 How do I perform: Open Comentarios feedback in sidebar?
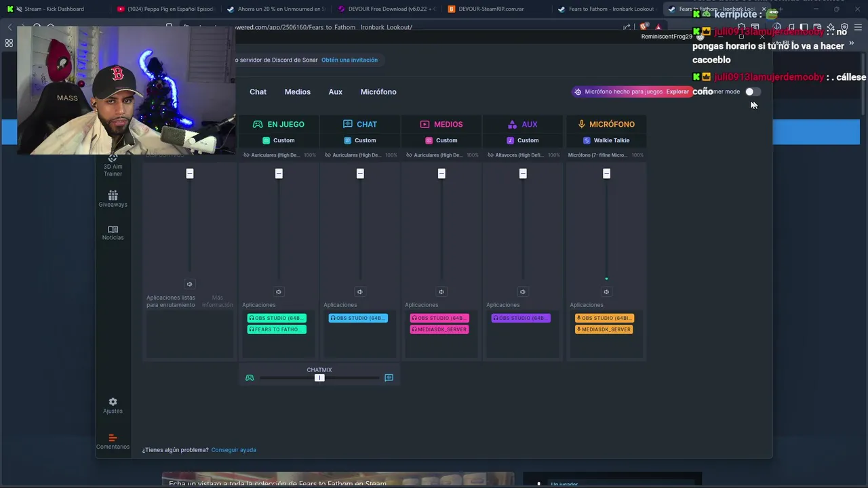coord(113,441)
